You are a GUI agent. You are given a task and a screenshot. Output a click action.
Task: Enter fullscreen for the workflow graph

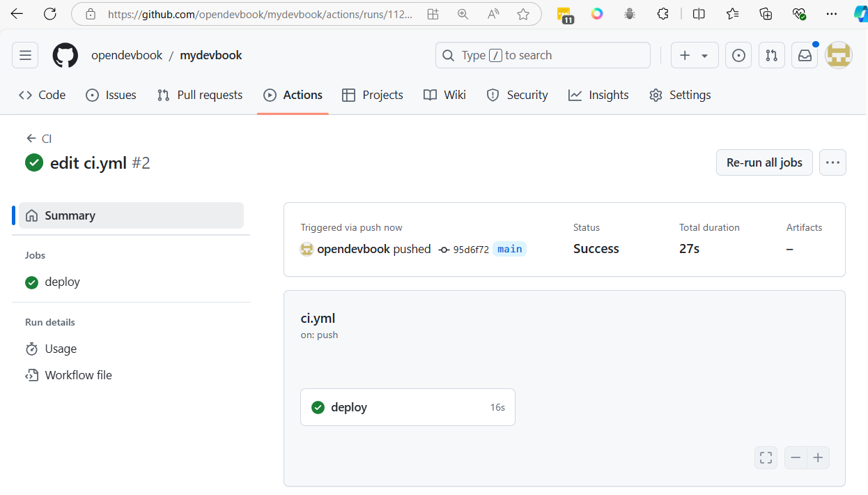pyautogui.click(x=766, y=458)
